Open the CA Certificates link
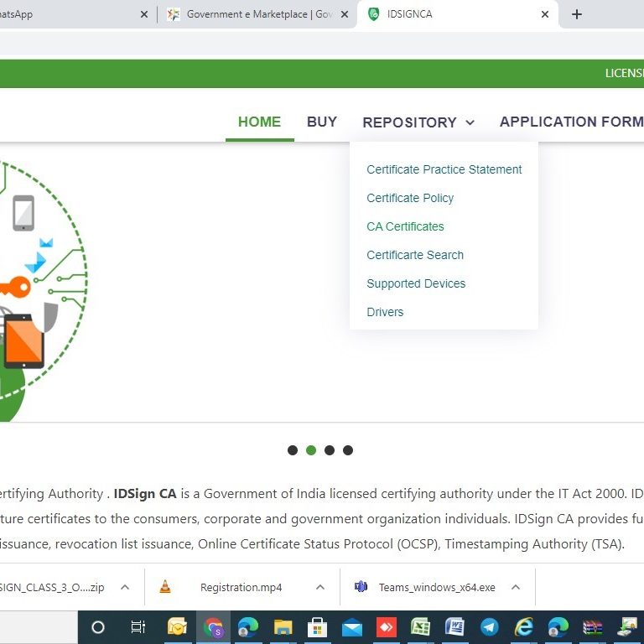Screen dimensions: 644x644 [x=405, y=226]
